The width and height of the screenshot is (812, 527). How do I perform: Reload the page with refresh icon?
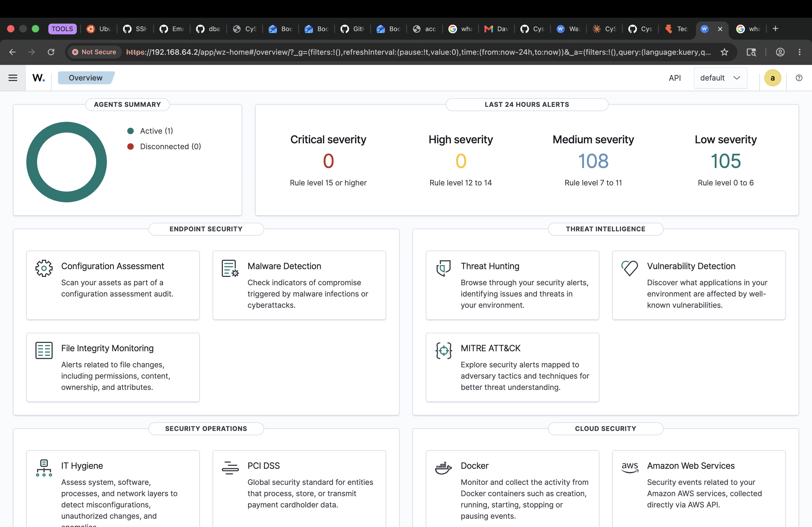[51, 52]
